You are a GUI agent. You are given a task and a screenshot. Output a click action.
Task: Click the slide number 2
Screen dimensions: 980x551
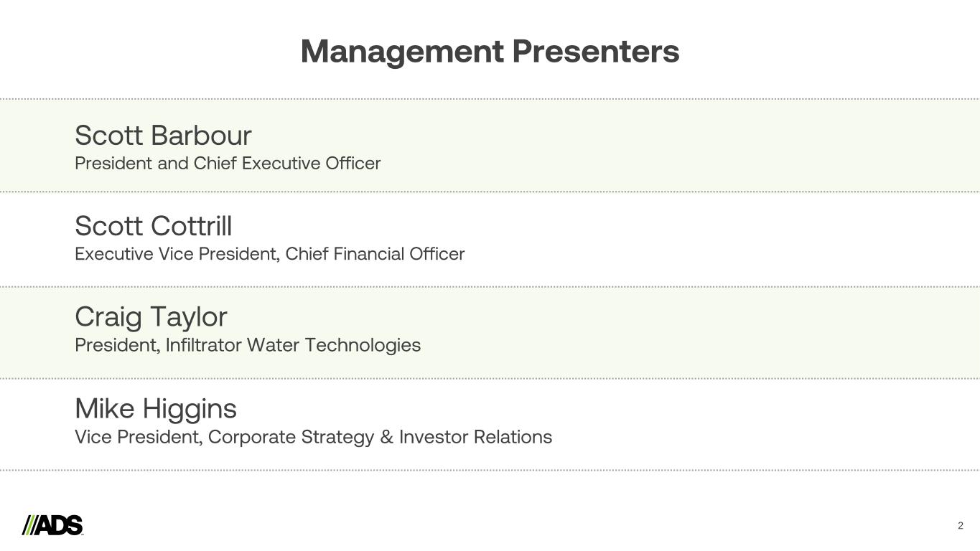pyautogui.click(x=960, y=526)
